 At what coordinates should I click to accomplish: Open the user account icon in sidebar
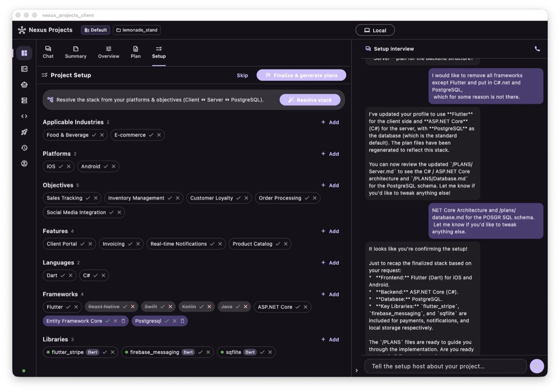coord(24,164)
